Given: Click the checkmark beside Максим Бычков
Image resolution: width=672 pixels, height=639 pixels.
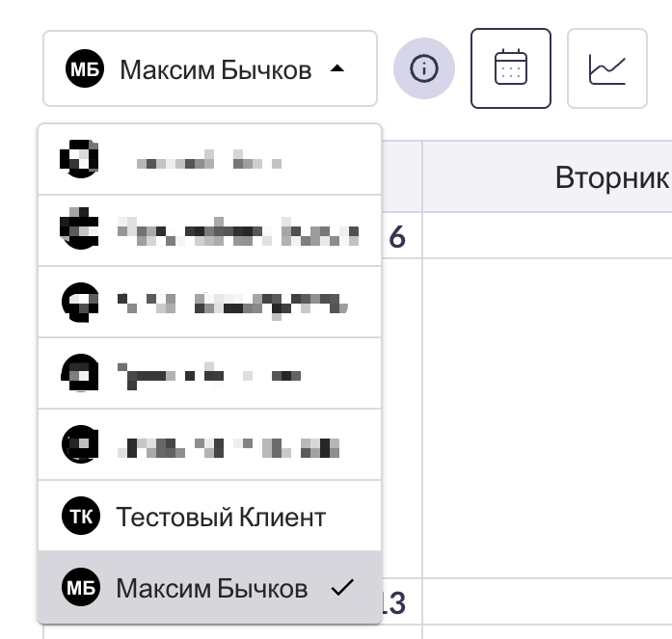Looking at the screenshot, I should point(341,587).
